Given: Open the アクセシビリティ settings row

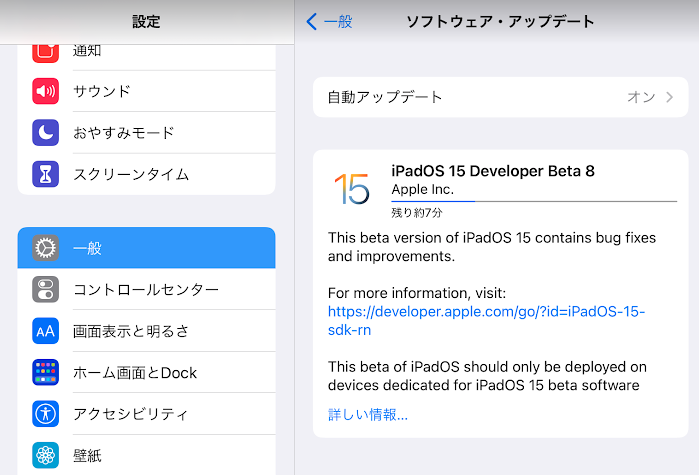Looking at the screenshot, I should point(146,414).
